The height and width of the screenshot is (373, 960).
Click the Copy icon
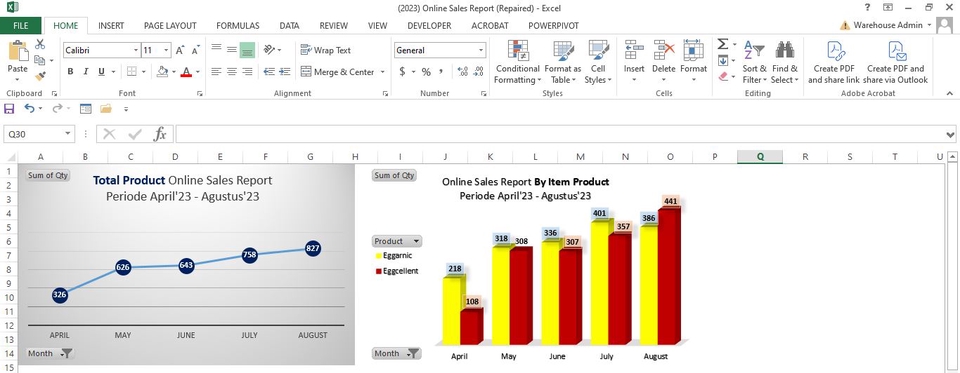tap(40, 60)
